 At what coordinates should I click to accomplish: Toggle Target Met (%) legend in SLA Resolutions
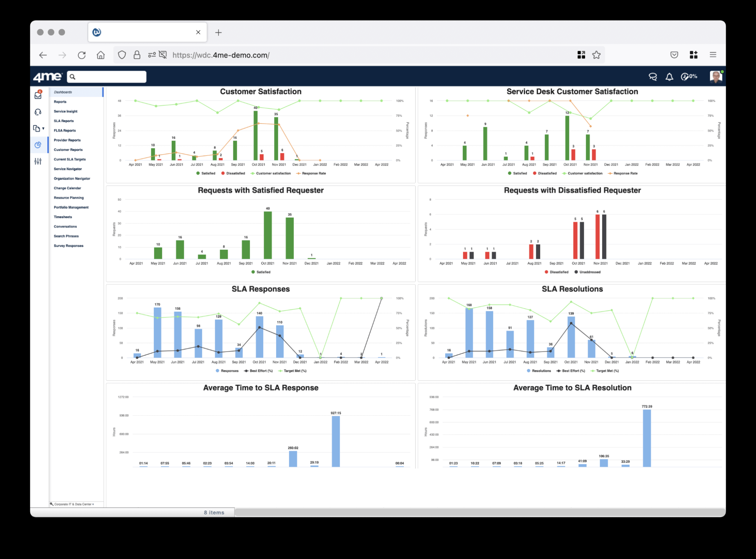point(604,371)
